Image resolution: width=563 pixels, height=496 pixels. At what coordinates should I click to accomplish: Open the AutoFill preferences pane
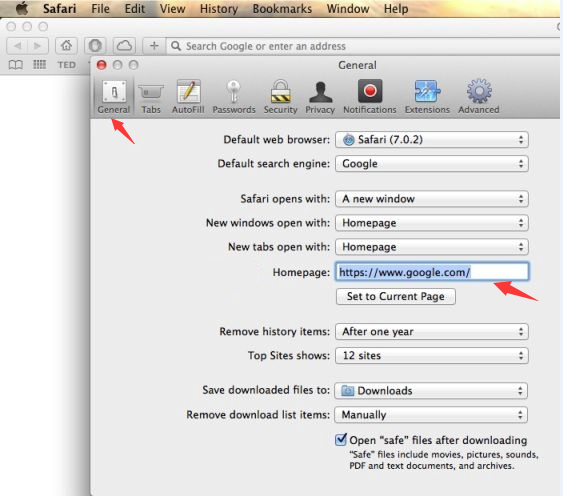coord(188,97)
